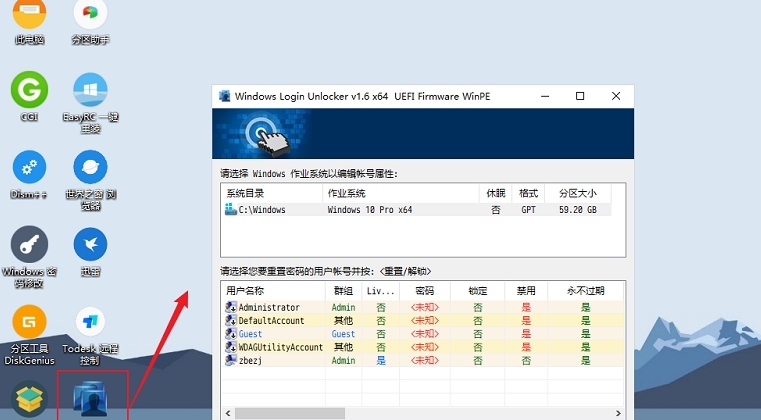Launch the user silhouette icon in red box
This screenshot has width=761, height=420.
pos(91,399)
